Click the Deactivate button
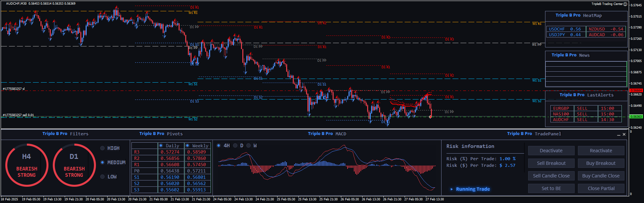This screenshot has width=644, height=203. coord(551,151)
